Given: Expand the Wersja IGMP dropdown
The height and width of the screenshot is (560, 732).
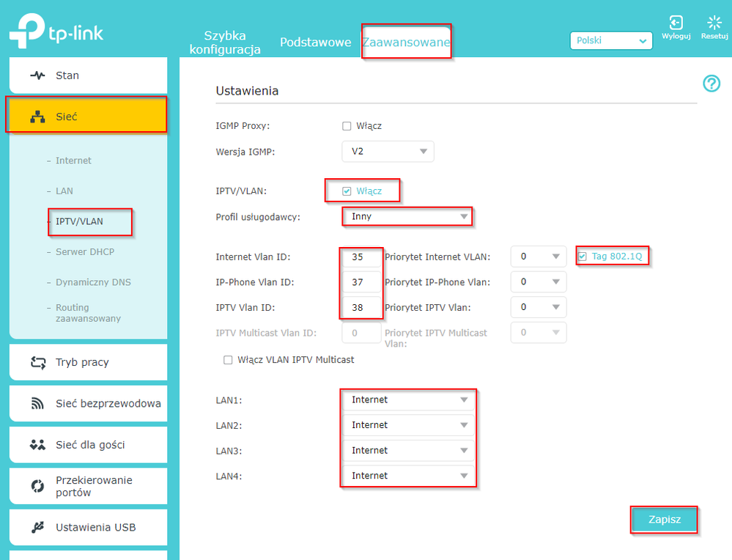Looking at the screenshot, I should coord(388,152).
